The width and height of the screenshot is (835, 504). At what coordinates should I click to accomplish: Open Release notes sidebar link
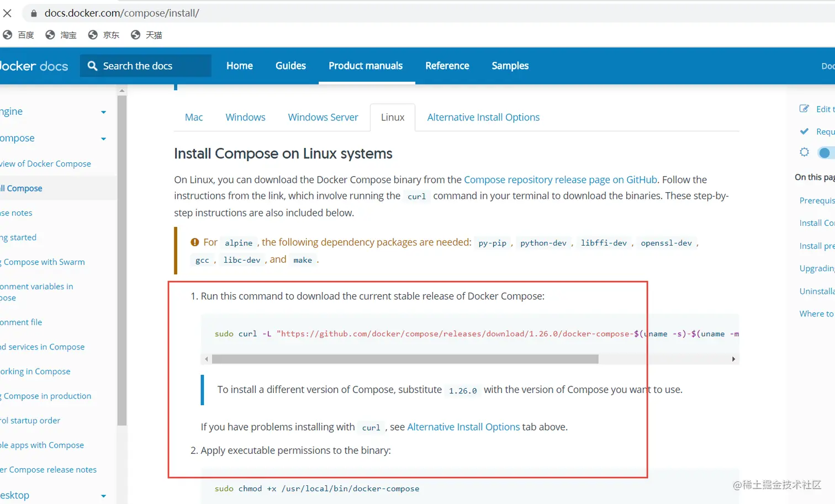pos(16,213)
